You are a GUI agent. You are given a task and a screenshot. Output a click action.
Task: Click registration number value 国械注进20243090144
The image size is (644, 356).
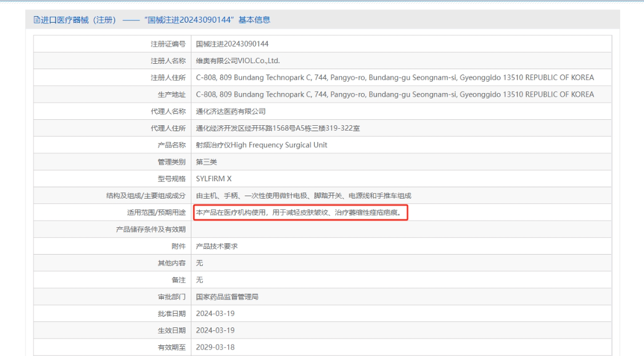point(232,44)
